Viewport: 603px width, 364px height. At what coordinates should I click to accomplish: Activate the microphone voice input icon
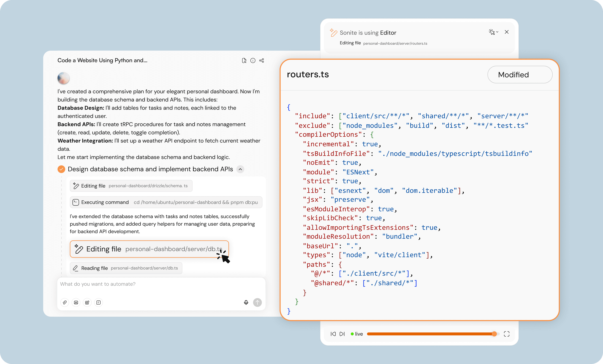(246, 302)
